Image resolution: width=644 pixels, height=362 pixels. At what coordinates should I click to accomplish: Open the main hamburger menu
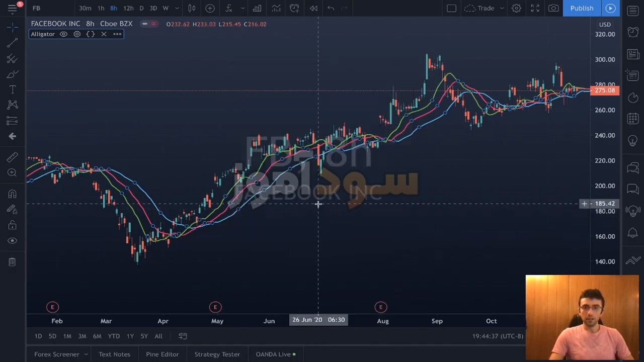pyautogui.click(x=12, y=8)
